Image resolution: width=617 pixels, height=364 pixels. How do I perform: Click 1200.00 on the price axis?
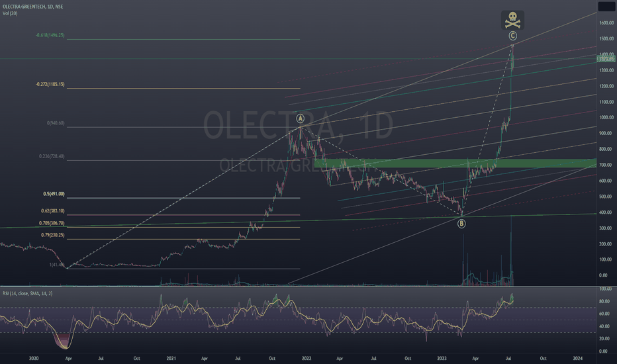(x=606, y=86)
